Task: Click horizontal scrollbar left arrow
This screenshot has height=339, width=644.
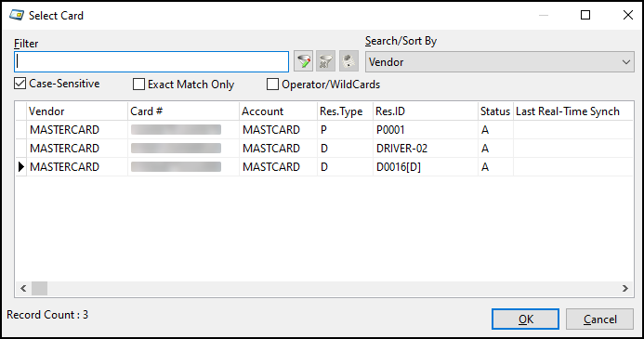Action: [x=23, y=289]
